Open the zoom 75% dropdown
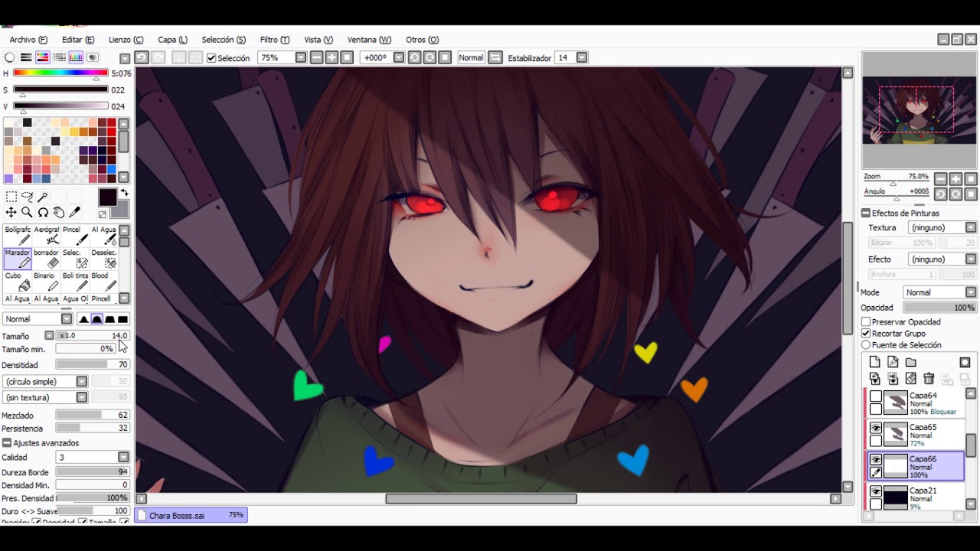980x551 pixels. point(301,57)
